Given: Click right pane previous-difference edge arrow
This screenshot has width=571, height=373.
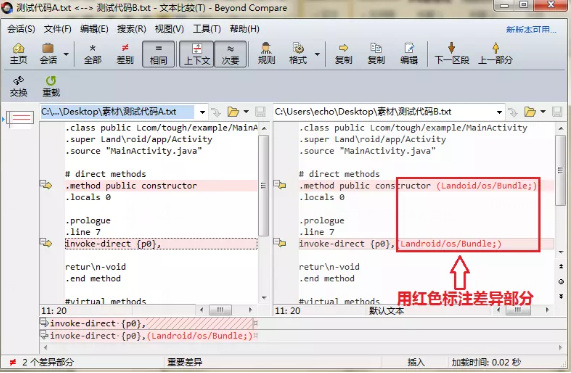Looking at the screenshot, I should point(561,267).
